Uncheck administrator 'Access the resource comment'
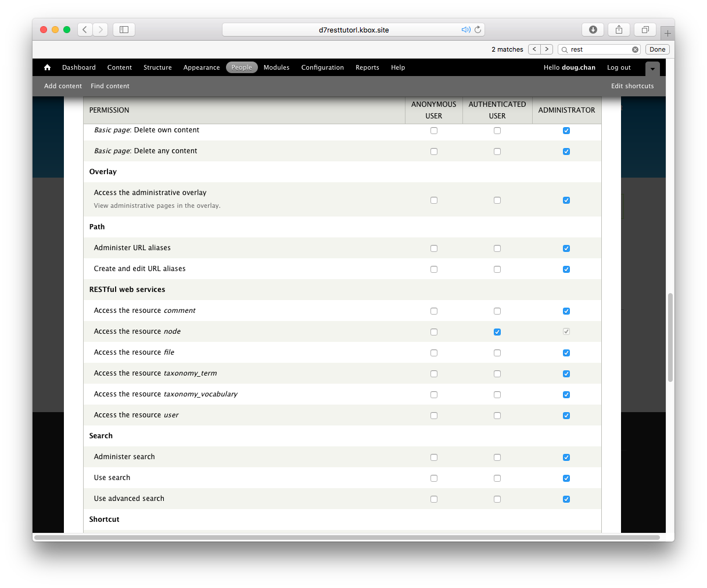This screenshot has width=707, height=588. (566, 311)
